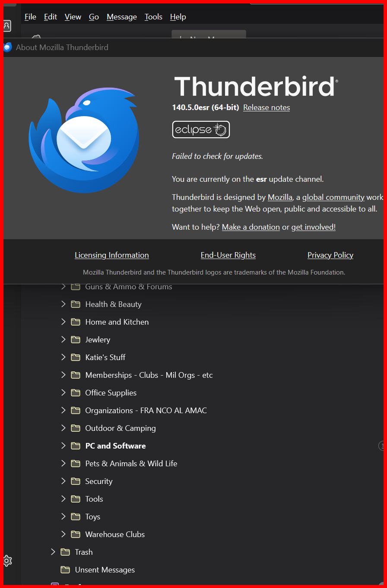Open the Message menu
The height and width of the screenshot is (588, 387).
(x=122, y=17)
